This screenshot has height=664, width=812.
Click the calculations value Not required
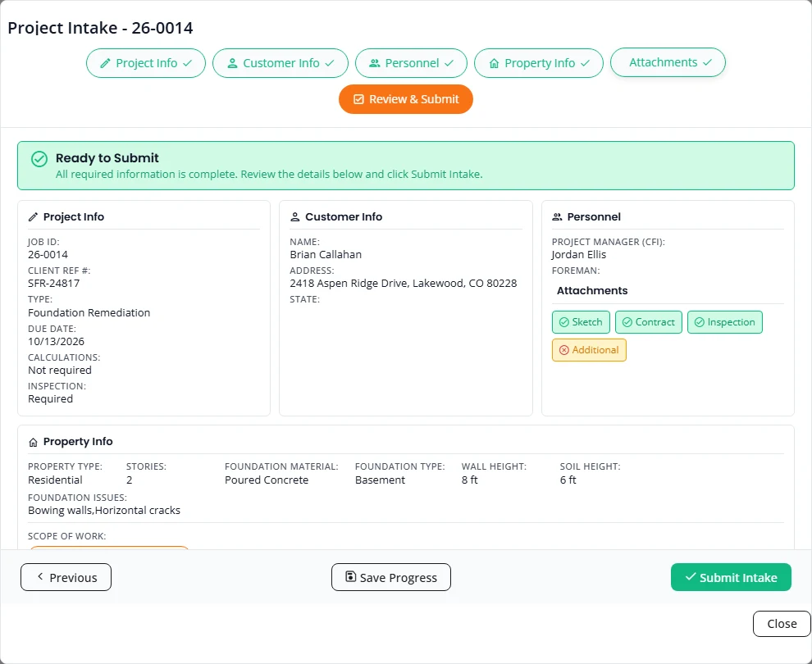[x=60, y=371]
